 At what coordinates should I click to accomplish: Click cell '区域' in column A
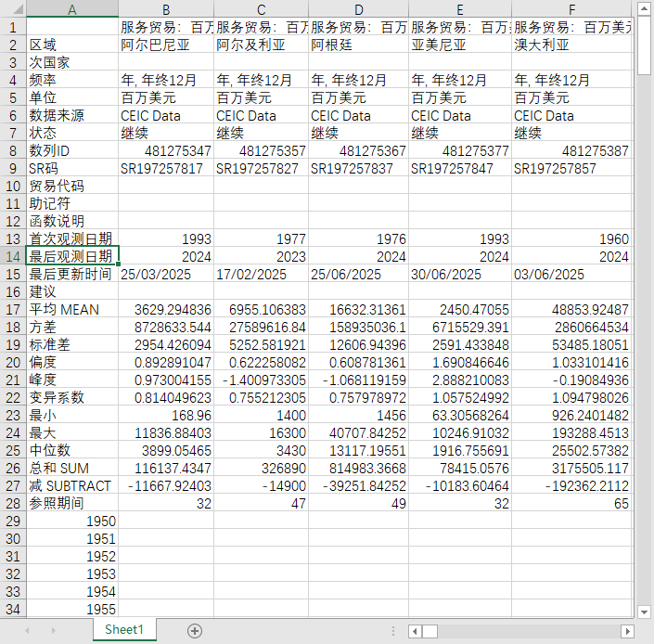tap(72, 45)
